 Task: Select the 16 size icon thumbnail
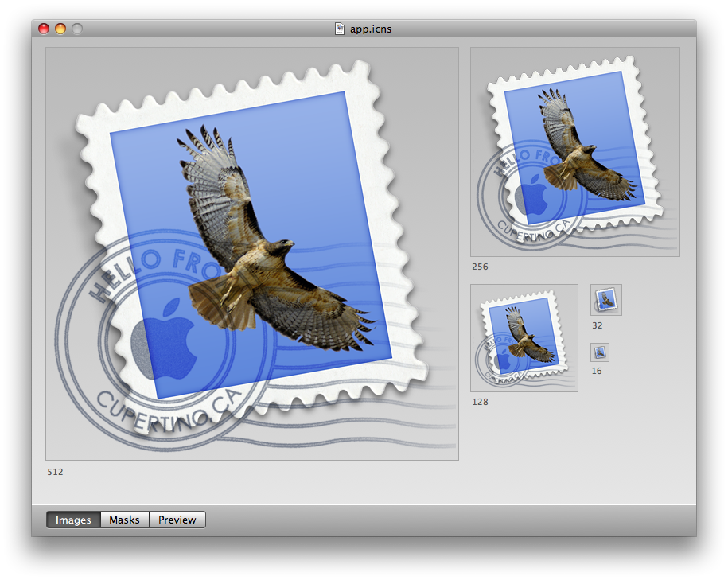(600, 352)
